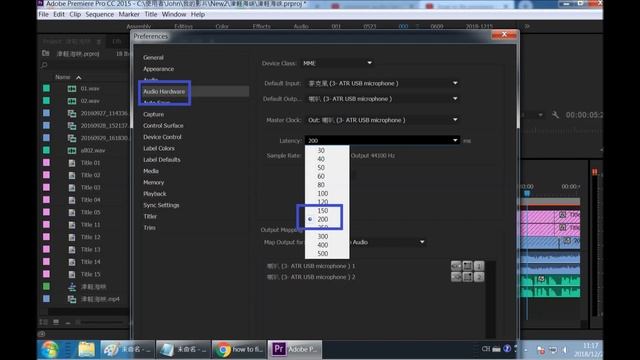This screenshot has width=640, height=360.
Task: Select the 01.wav audio clip icon
Action: (x=72, y=89)
